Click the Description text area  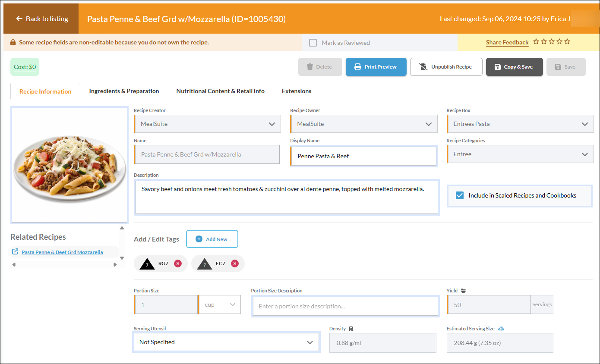(287, 198)
